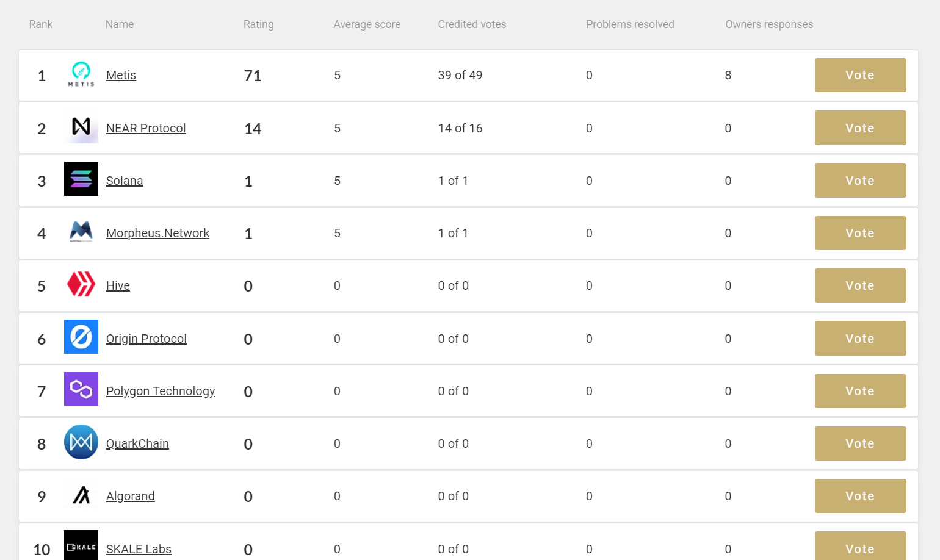Click NEAR Protocol rating value 14
Viewport: 940px width, 560px height.
click(x=253, y=129)
